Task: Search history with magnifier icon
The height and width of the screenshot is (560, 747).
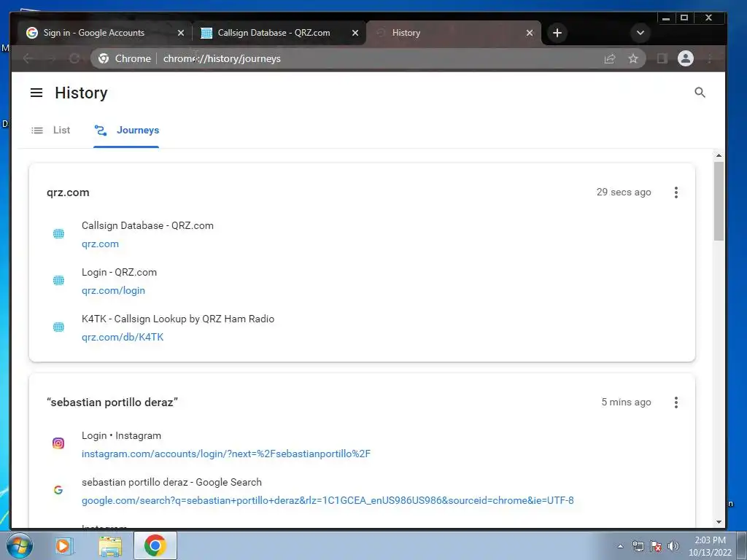Action: click(700, 93)
